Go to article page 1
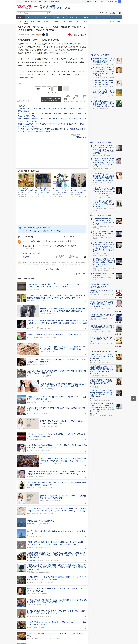Image resolution: width=138 pixels, height=644 pixels. (44, 89)
